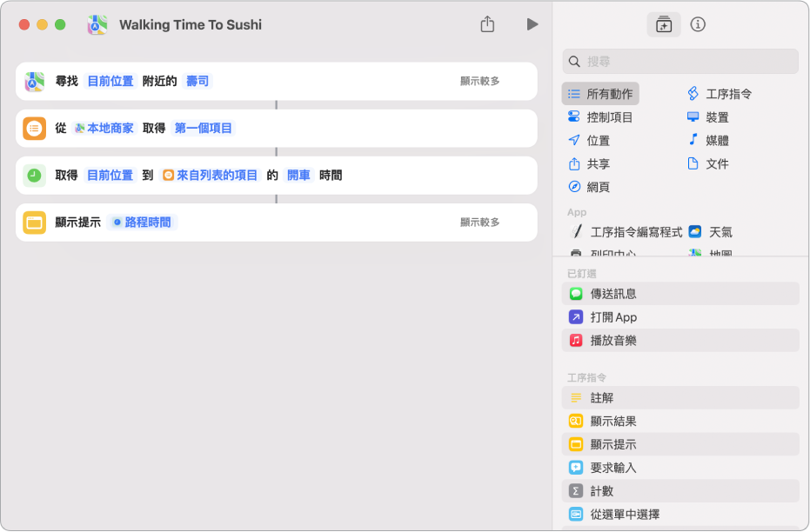The width and height of the screenshot is (810, 532).
Task: Open the 開車 travel mode dropdown
Action: click(298, 176)
